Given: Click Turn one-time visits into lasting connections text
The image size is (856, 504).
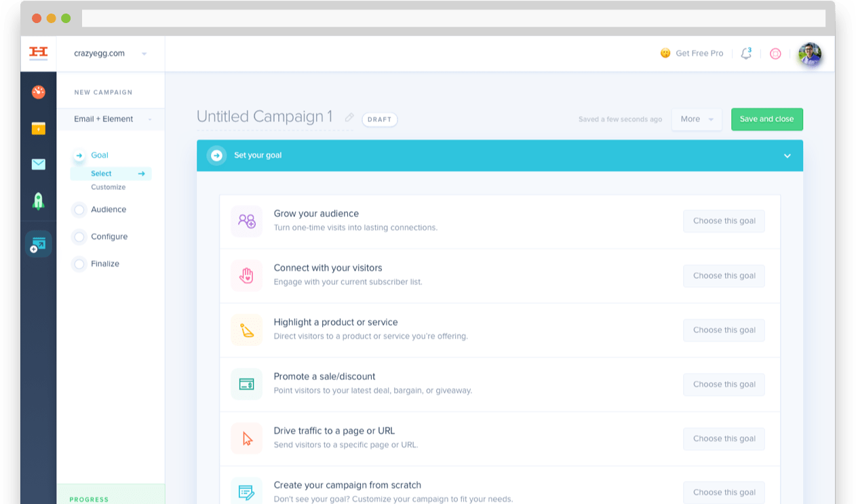Looking at the screenshot, I should [x=355, y=228].
